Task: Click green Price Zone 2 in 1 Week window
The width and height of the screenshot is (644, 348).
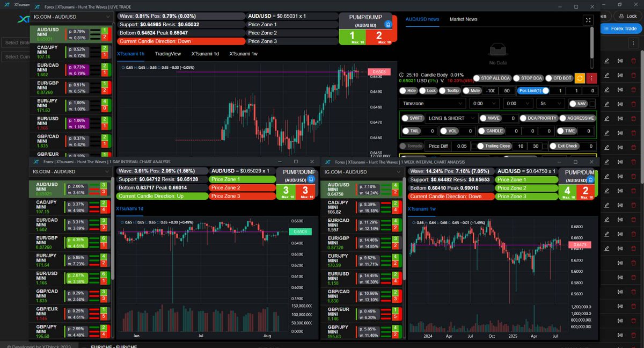Action: pyautogui.click(x=526, y=188)
